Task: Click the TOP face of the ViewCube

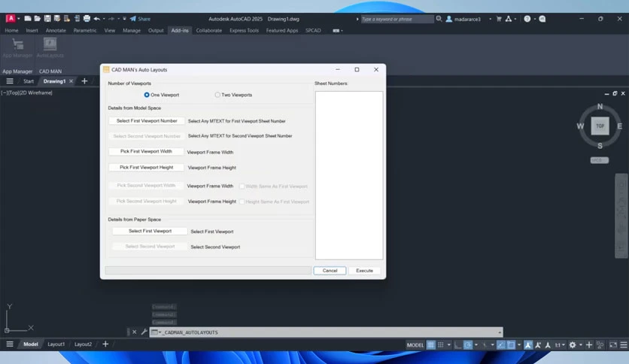Action: (x=600, y=126)
